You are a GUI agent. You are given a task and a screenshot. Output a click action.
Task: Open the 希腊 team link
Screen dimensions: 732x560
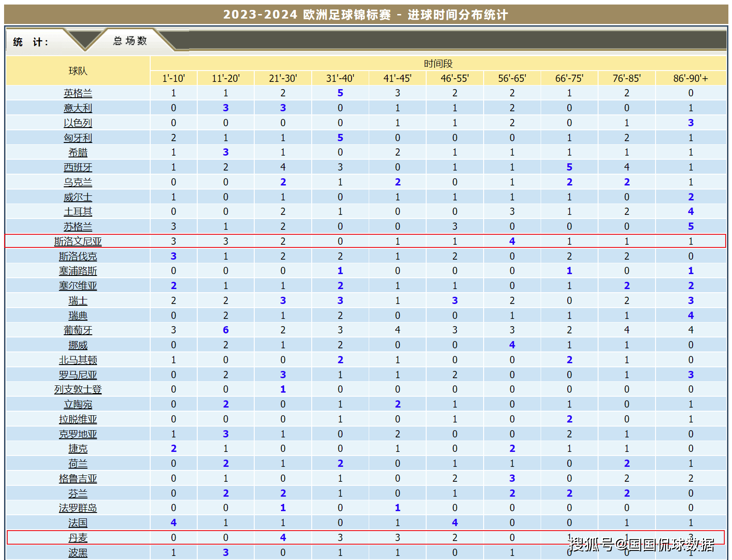pyautogui.click(x=78, y=152)
